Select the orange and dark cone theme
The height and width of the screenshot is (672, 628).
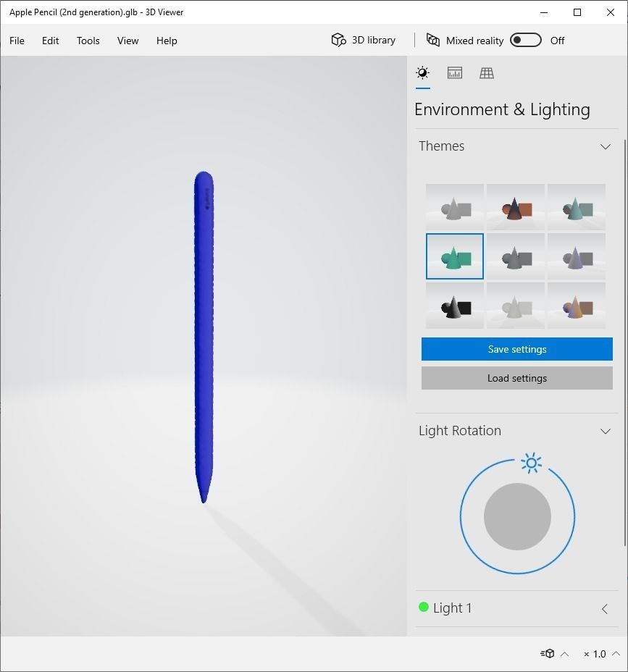tap(516, 207)
